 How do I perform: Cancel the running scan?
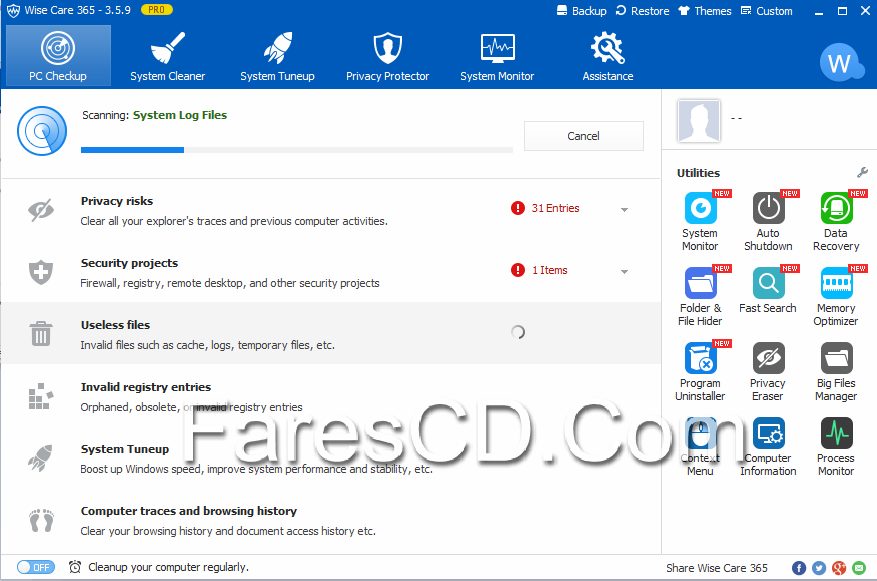pyautogui.click(x=583, y=136)
